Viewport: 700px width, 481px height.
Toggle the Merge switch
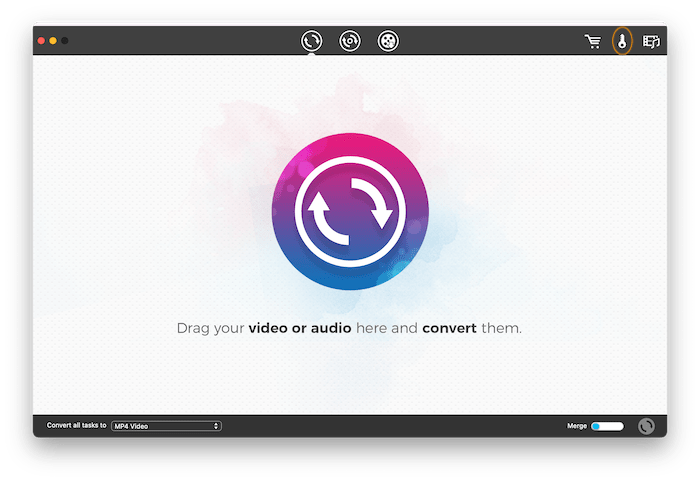click(x=607, y=426)
